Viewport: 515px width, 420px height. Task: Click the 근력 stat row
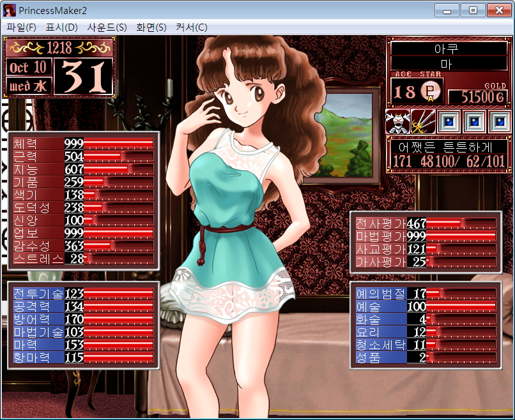coord(84,156)
